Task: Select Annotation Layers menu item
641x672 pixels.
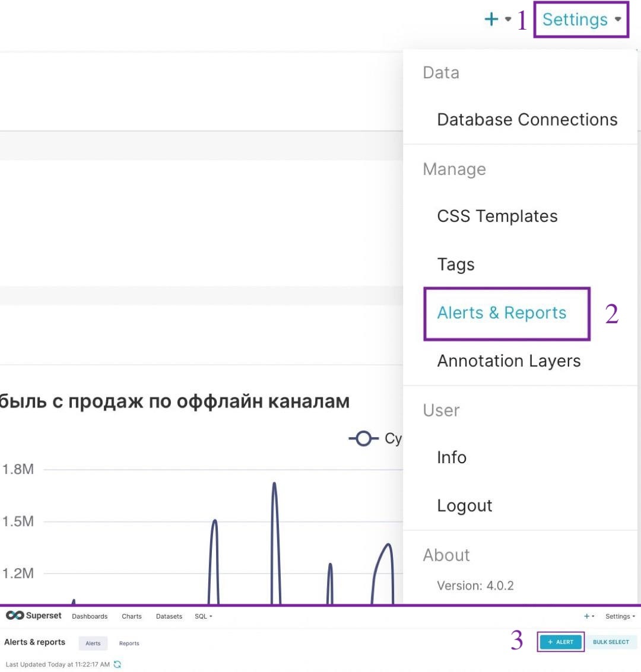Action: [509, 361]
